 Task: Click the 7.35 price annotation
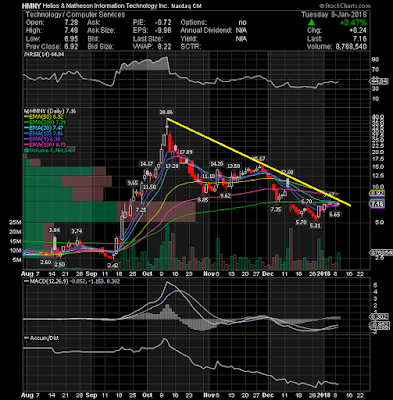pos(276,209)
